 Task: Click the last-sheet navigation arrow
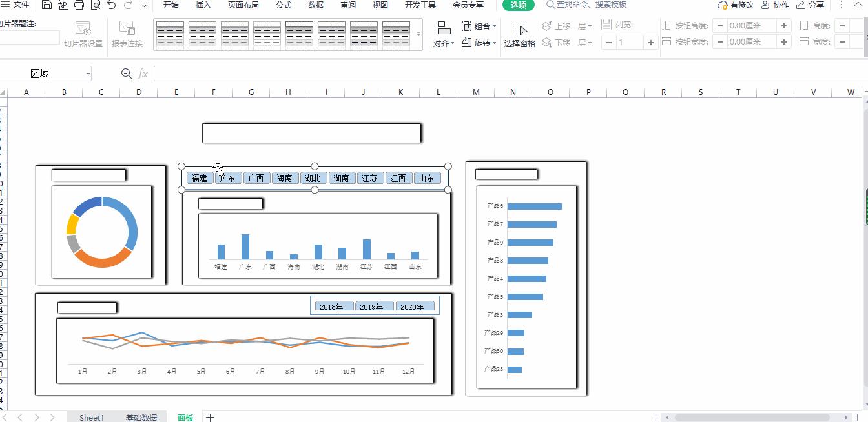53,417
